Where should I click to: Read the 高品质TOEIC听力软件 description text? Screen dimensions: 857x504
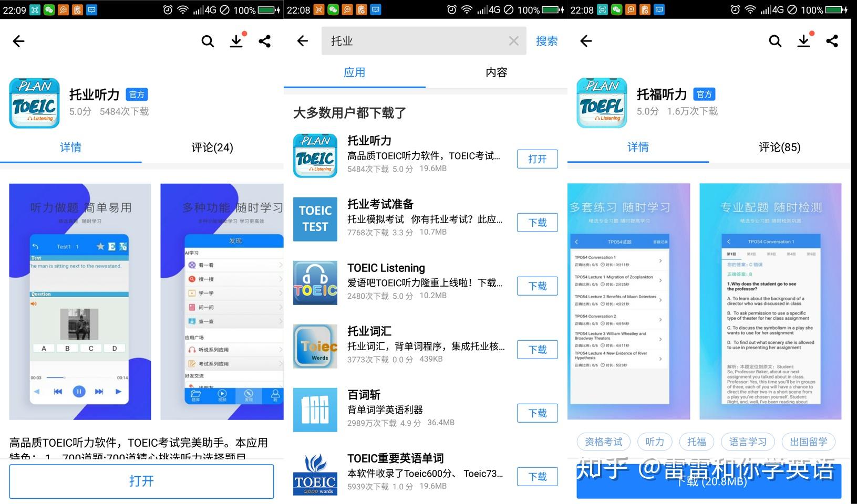139,449
